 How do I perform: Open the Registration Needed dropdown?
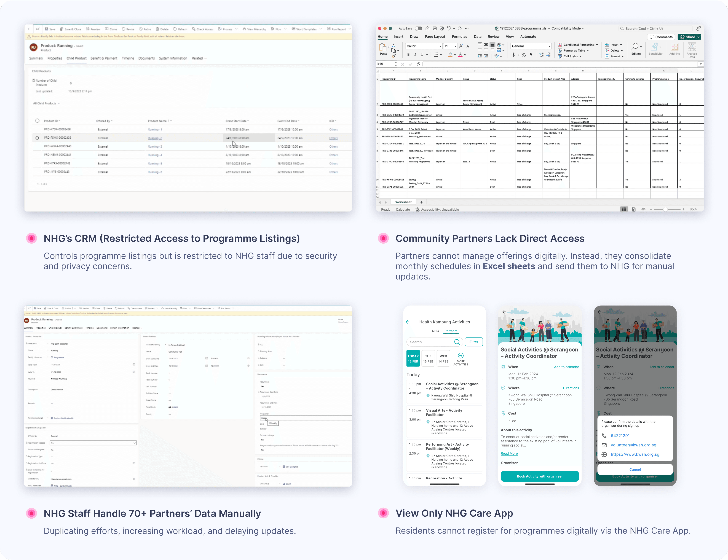(x=93, y=443)
